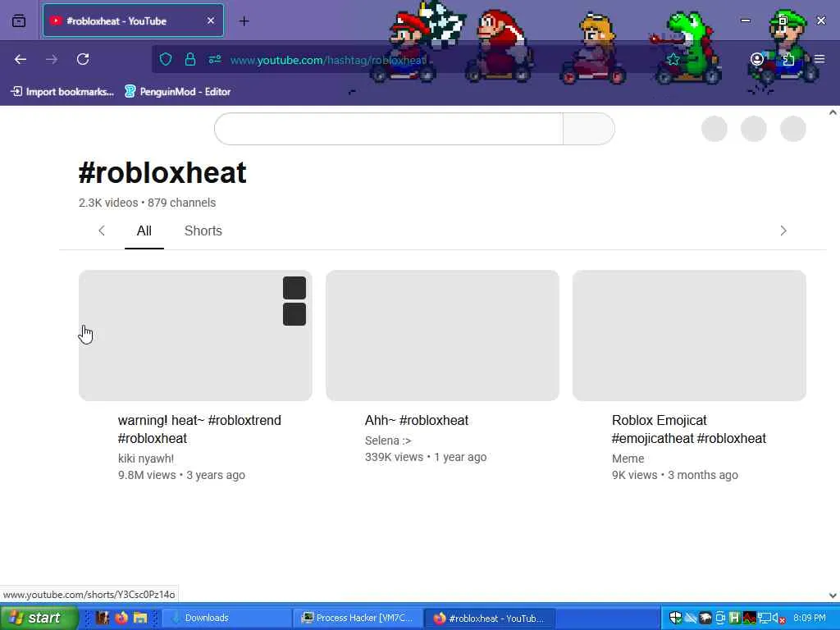Visit the Meme channel
Image resolution: width=840 pixels, height=630 pixels.
coord(628,459)
